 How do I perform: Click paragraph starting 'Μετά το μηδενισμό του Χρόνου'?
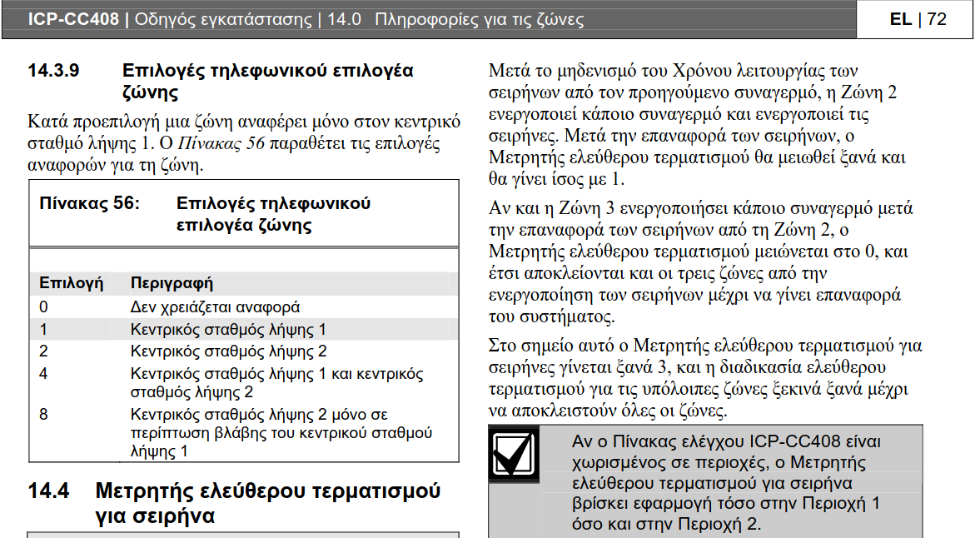697,124
